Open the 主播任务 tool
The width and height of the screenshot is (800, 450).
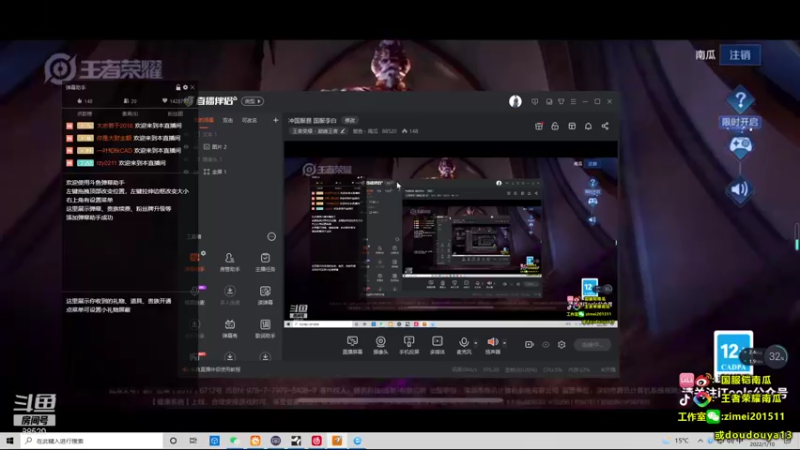click(265, 262)
